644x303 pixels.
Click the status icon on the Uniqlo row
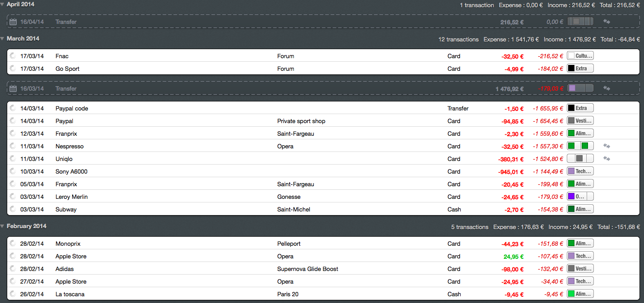tap(13, 159)
